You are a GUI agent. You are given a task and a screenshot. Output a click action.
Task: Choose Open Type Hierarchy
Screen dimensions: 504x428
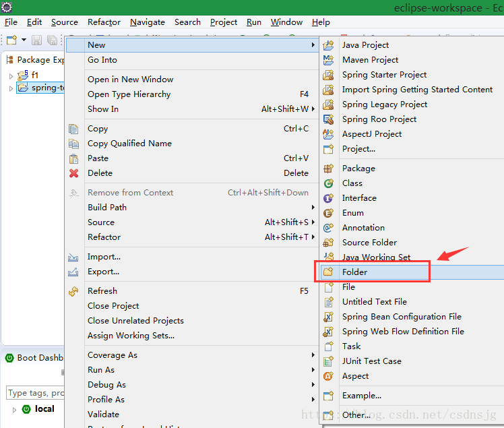(x=192, y=94)
